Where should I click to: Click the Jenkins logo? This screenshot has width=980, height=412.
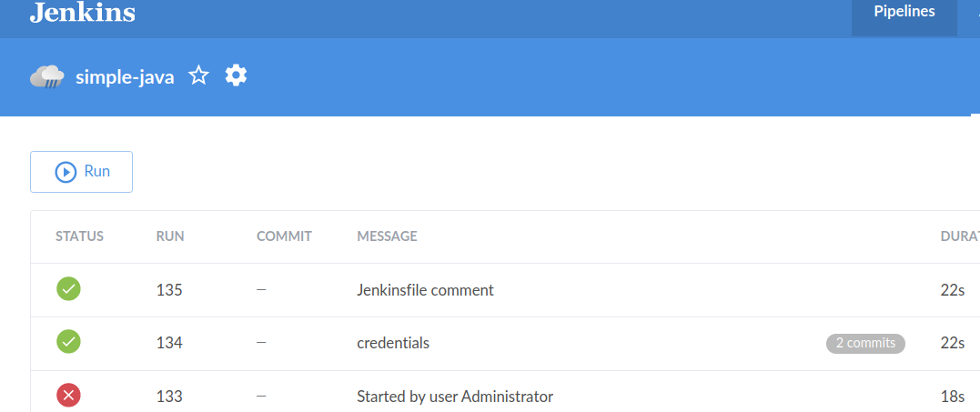pos(83,13)
